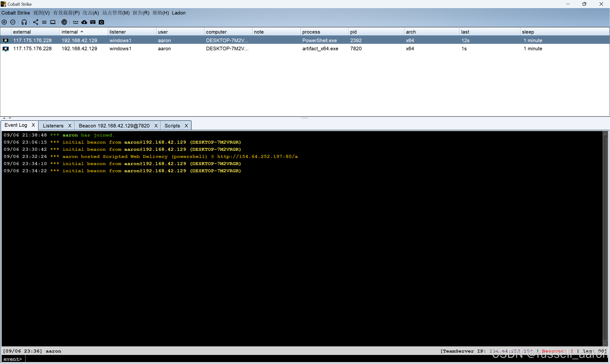Click the event log vertical scrollbar down arrow
610x364 pixels.
click(x=605, y=344)
